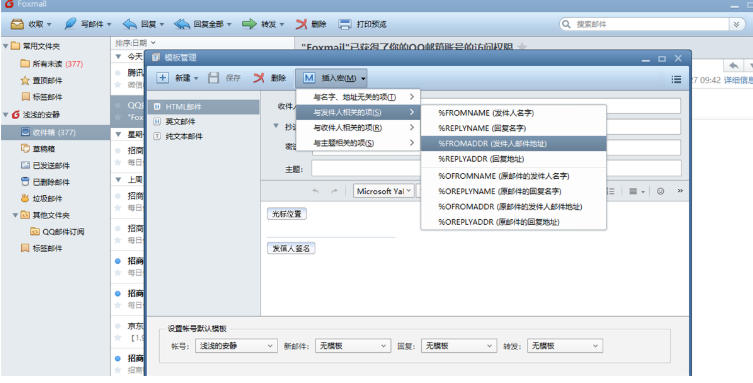Open the Microsoft YaHei font dropdown
This screenshot has height=383, width=753.
click(383, 191)
